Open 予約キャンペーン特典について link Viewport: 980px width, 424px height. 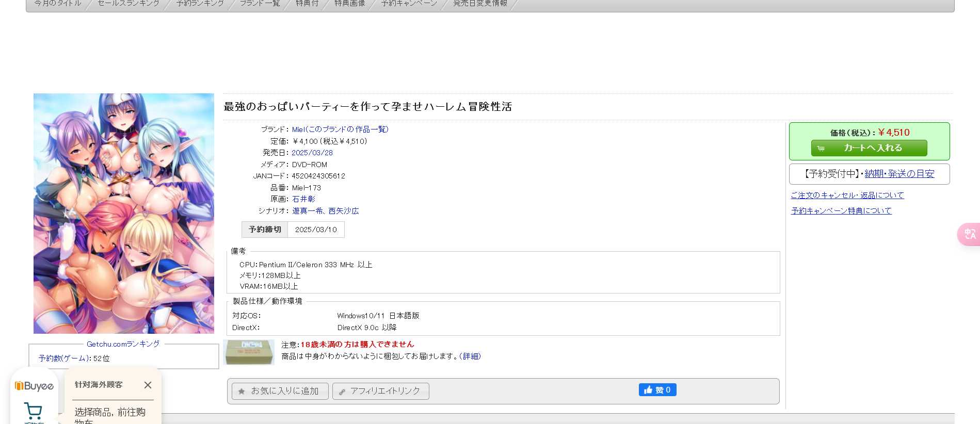(x=841, y=211)
